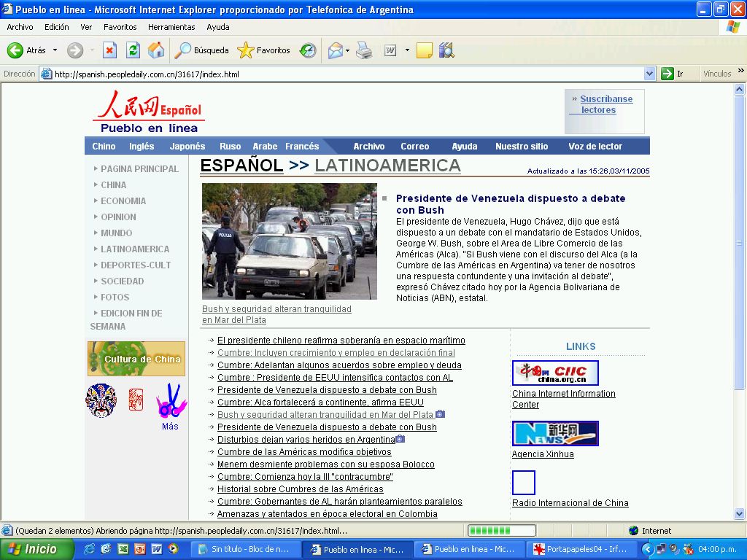Click the CIIC china.org.cn banner thumbnail

pyautogui.click(x=555, y=373)
